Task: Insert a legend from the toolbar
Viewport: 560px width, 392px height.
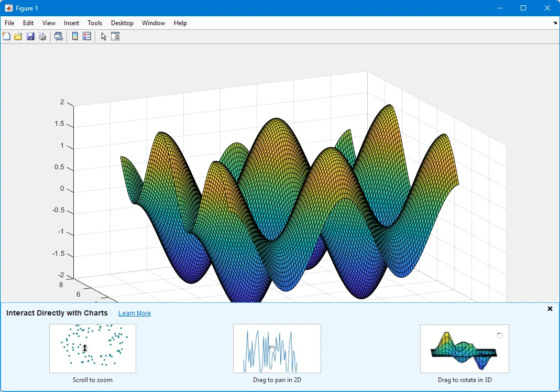Action: 87,36
